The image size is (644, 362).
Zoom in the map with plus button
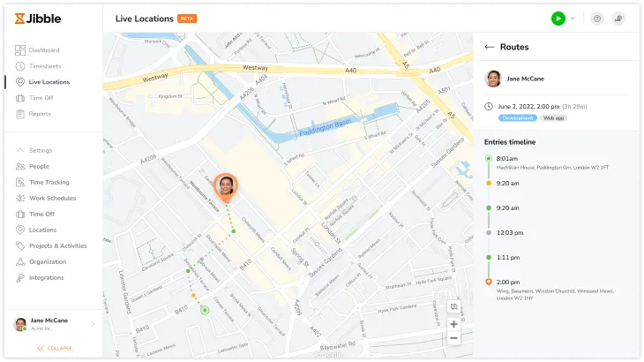(453, 324)
